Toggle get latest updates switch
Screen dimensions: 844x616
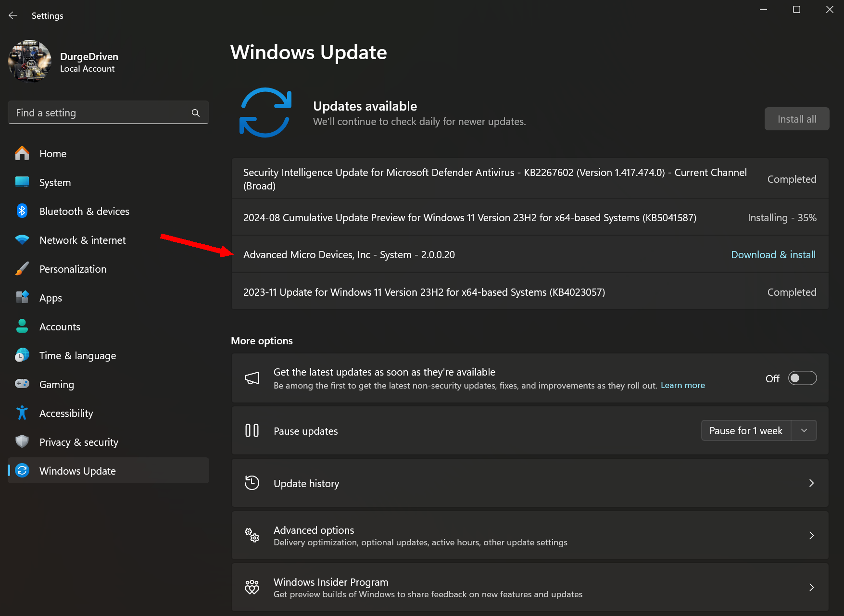802,378
